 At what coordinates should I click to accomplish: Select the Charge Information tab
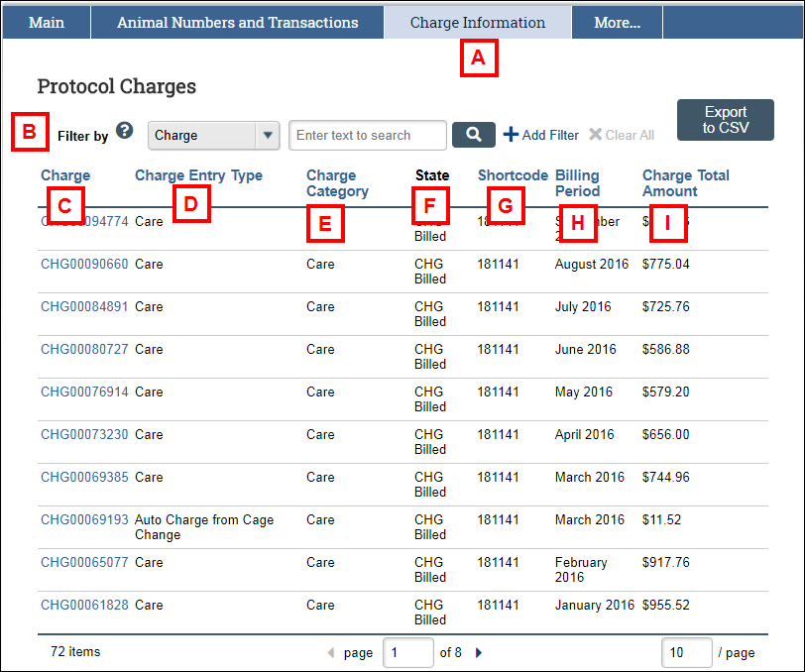[478, 23]
